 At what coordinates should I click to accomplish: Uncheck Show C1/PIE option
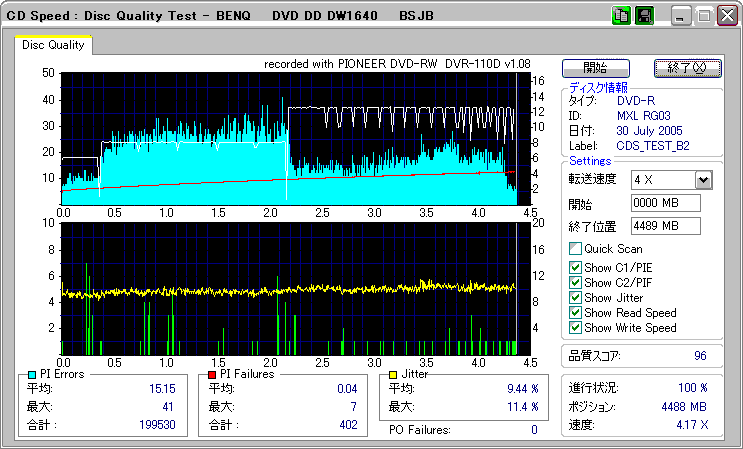click(575, 267)
